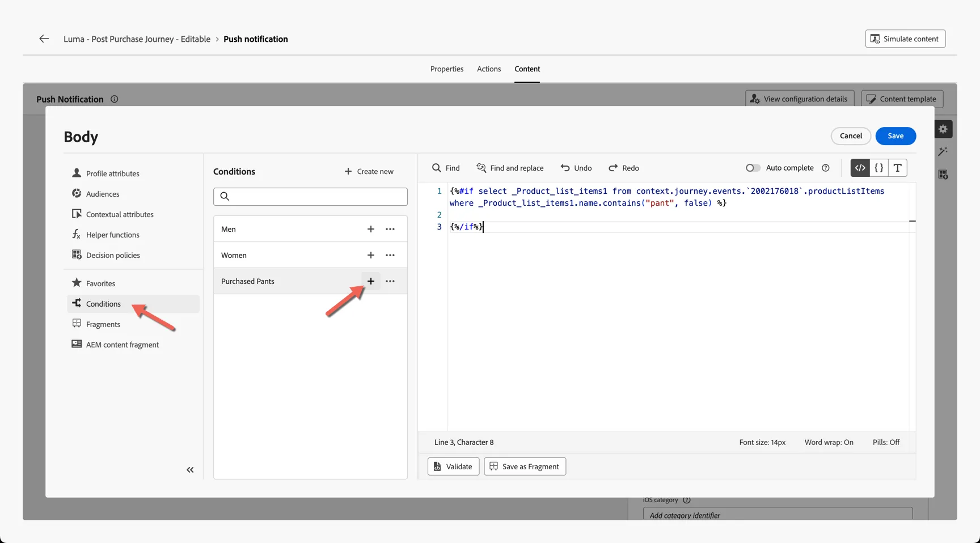This screenshot has width=980, height=543.
Task: Open Profile attributes in the sidebar
Action: (133, 173)
